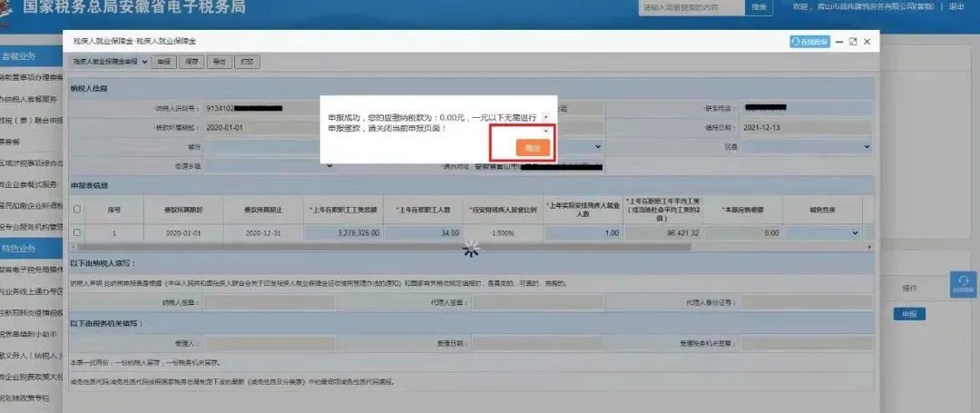Viewport: 980px width, 413px height.
Task: Click the 受理人 input field
Action: click(x=269, y=343)
